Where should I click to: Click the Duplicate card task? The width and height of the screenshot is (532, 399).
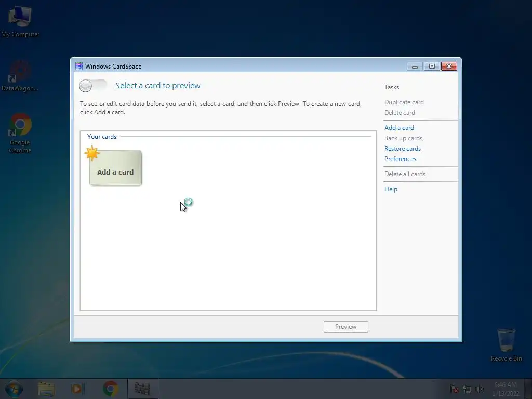404,102
